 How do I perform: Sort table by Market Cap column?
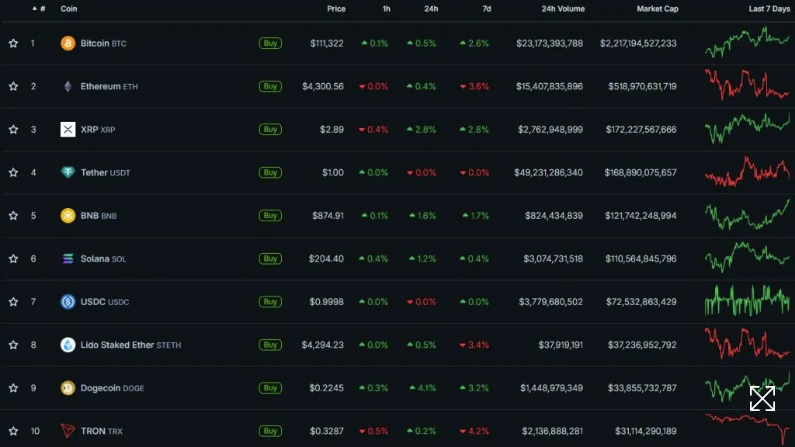click(656, 9)
